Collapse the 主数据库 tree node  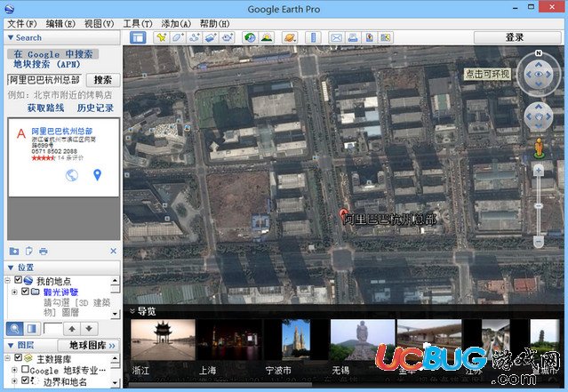click(8, 358)
